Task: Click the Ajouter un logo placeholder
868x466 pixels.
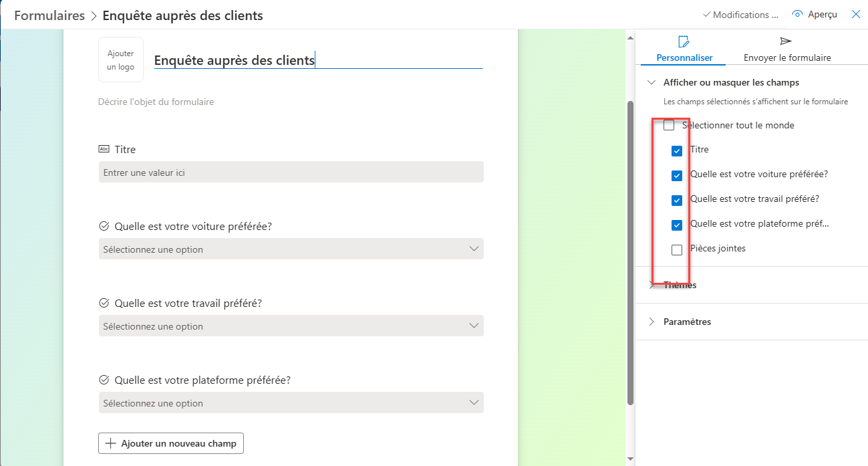Action: (x=121, y=60)
